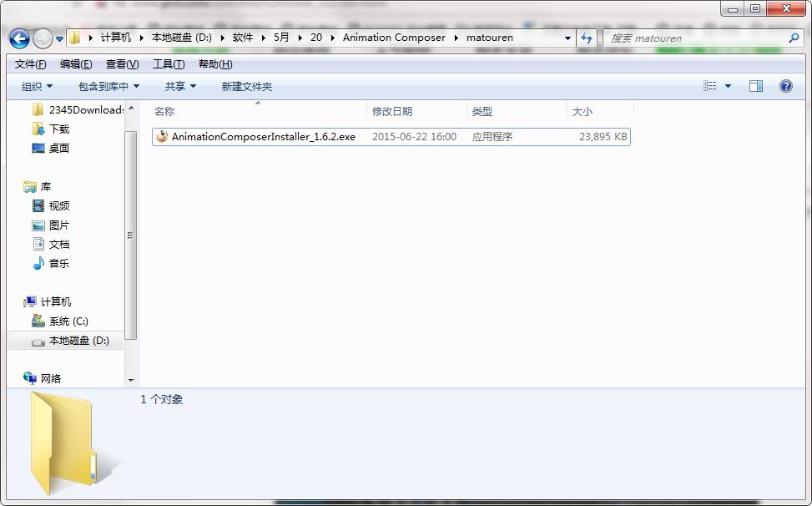
Task: Open the recent pages dropdown arrow
Action: coord(59,39)
